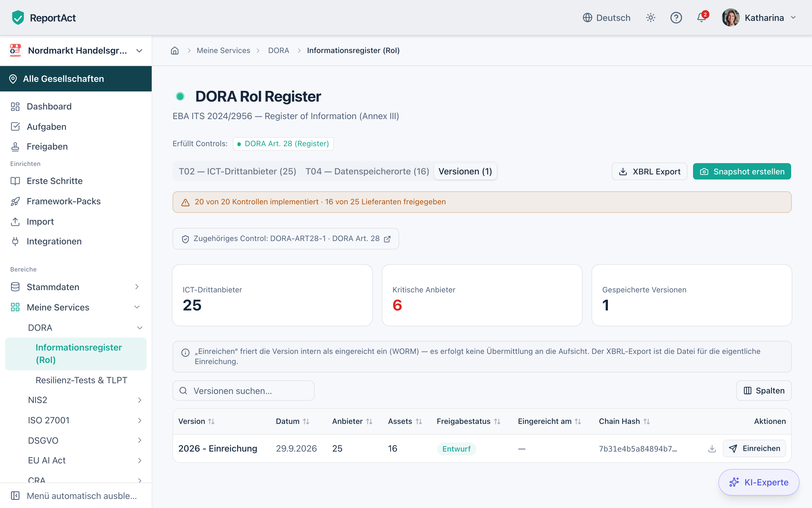Click Snapshot erstellen button
This screenshot has height=508, width=812.
742,171
